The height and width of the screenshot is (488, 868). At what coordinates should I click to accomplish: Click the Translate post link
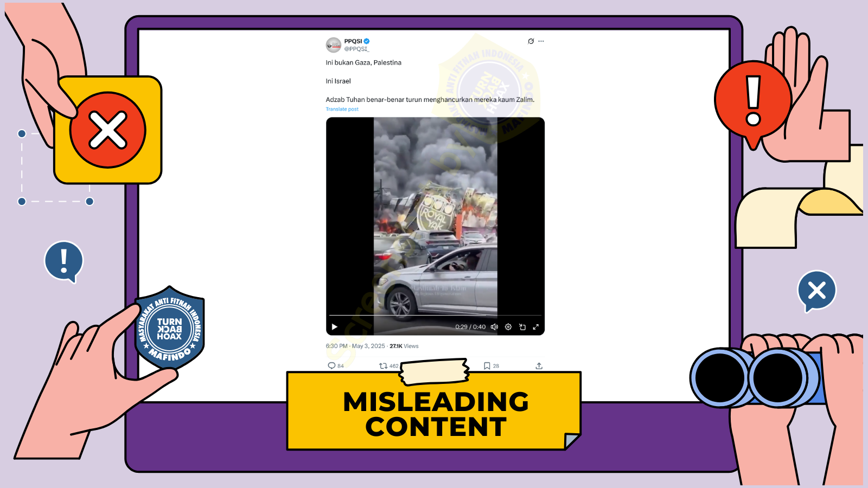(342, 109)
